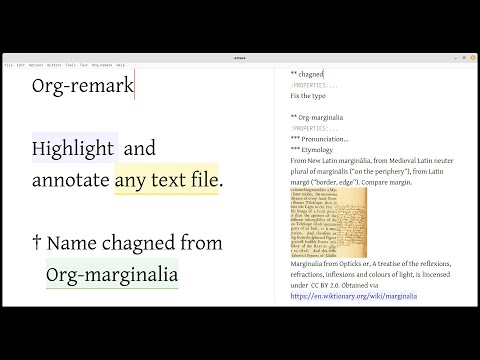
Task: Expand PROPERTIES drawer under chagned heading
Action: pyautogui.click(x=314, y=85)
